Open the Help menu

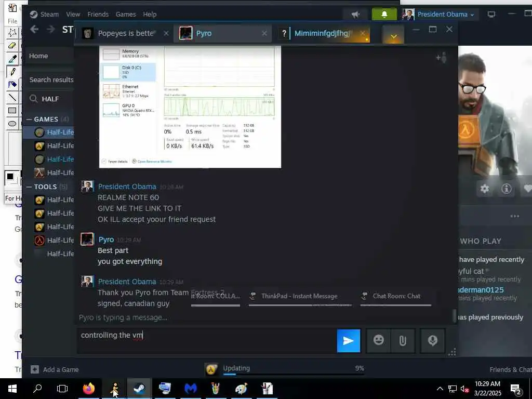(150, 14)
